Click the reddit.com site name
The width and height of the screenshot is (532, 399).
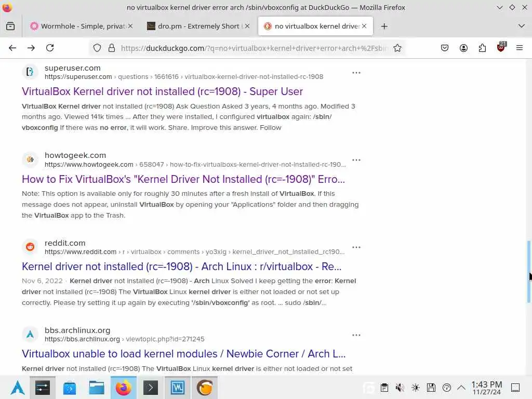(65, 243)
